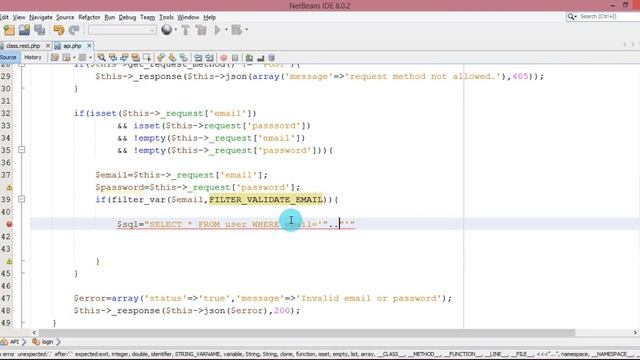
Task: Open the Window menu
Action: [x=188, y=17]
